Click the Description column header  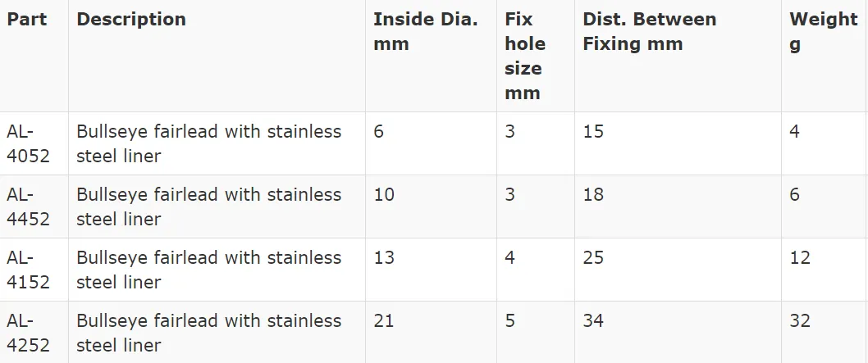(x=131, y=20)
